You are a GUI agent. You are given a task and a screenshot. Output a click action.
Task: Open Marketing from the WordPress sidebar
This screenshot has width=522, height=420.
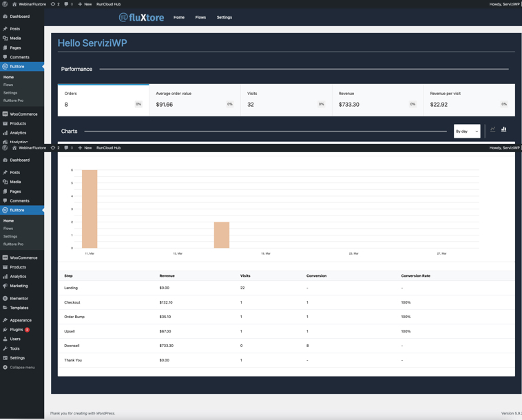(x=19, y=286)
